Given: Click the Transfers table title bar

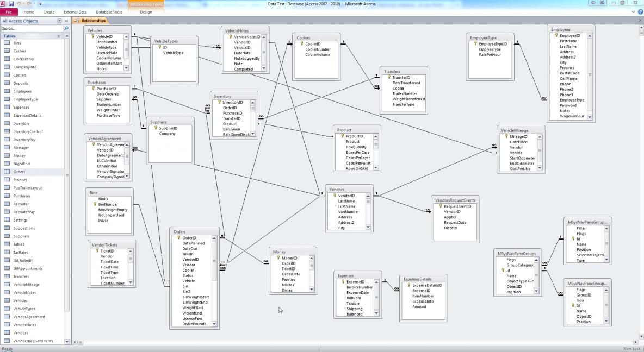Looking at the screenshot, I should 404,71.
